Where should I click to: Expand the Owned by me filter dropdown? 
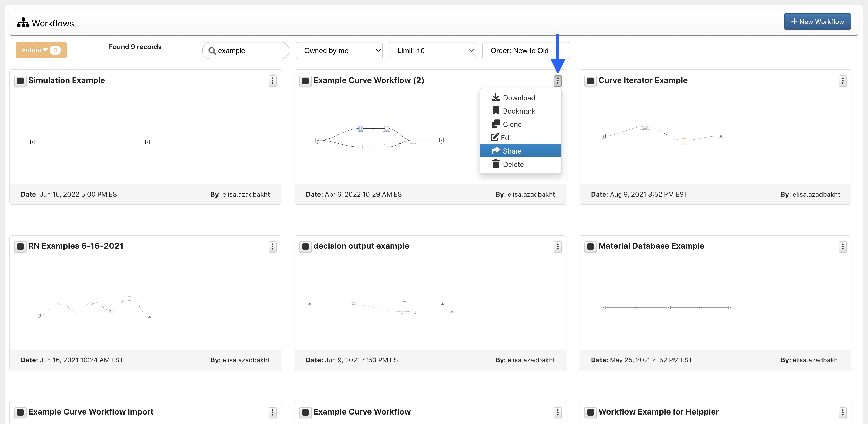pos(339,51)
